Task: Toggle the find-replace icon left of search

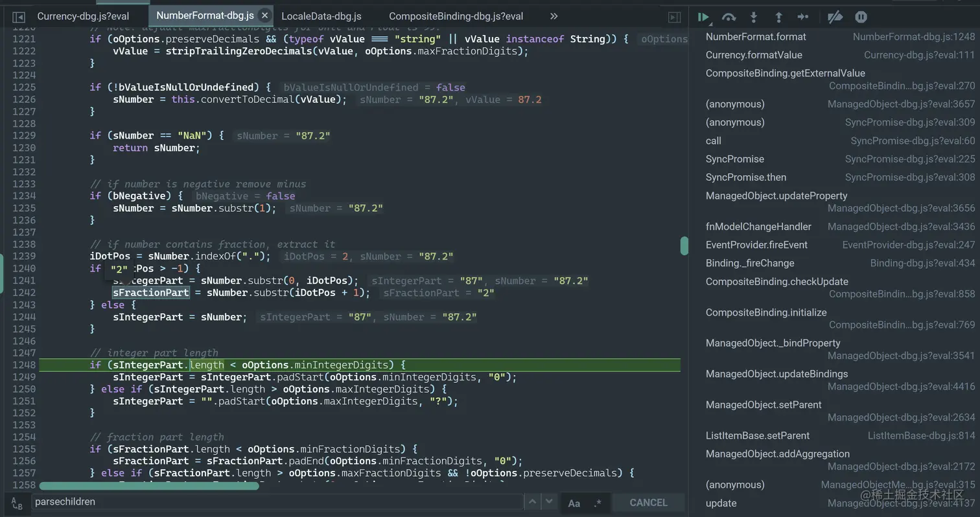Action: point(17,503)
